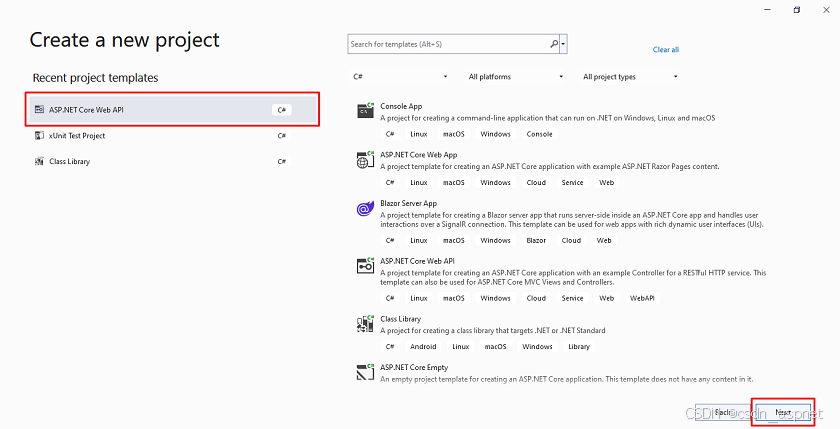
Task: Click the ASP.NET Core Empty description text
Action: point(567,379)
